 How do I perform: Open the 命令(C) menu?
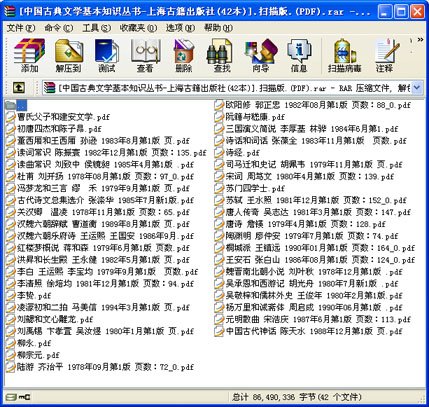58,28
